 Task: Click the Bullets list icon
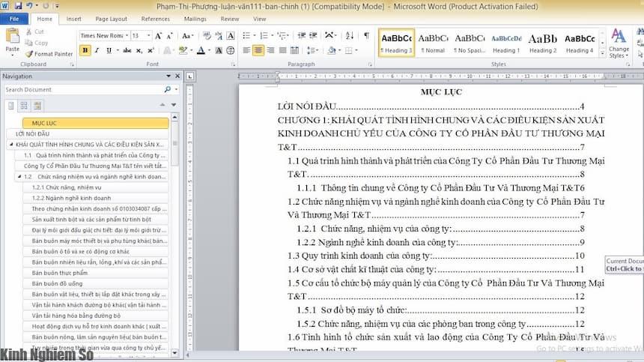point(246,36)
